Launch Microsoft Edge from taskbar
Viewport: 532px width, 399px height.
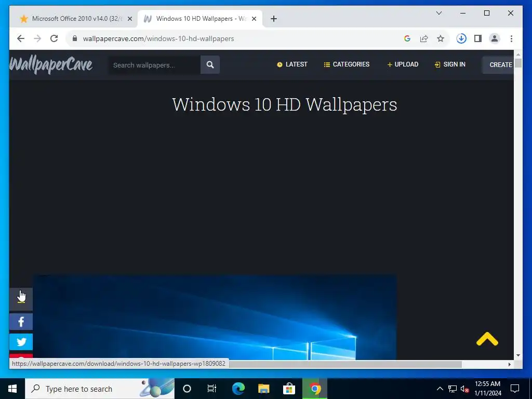[x=238, y=389]
